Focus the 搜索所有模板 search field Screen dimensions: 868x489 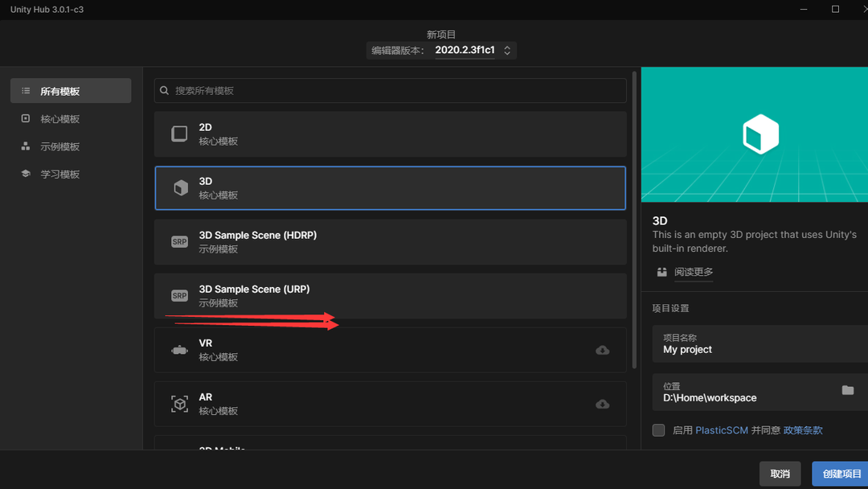click(391, 90)
